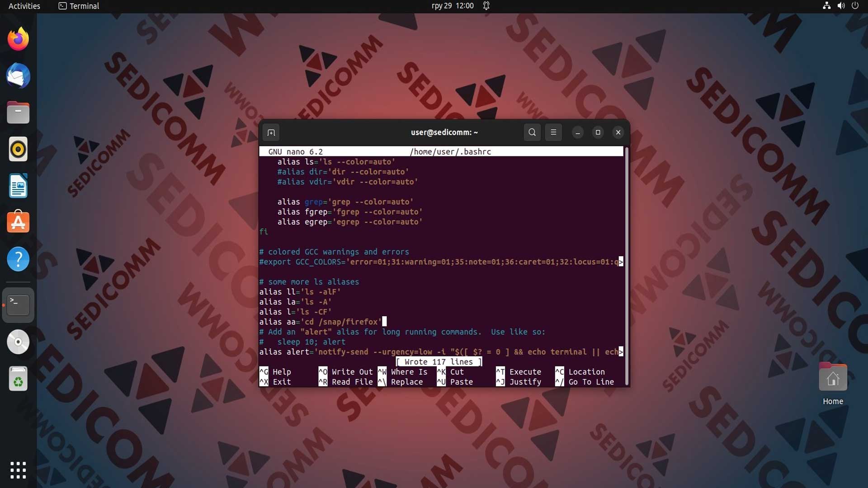Open the disc drive icon in the dock
The width and height of the screenshot is (868, 488).
18,342
